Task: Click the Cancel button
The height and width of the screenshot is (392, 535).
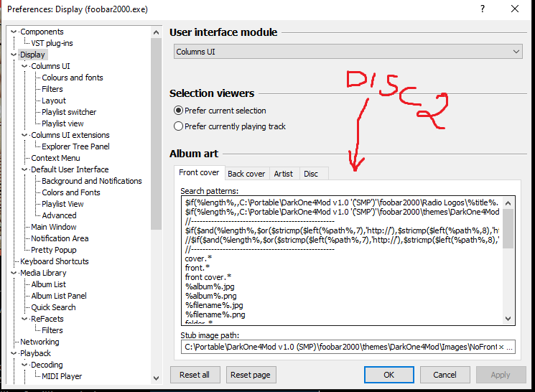Action: (x=445, y=375)
